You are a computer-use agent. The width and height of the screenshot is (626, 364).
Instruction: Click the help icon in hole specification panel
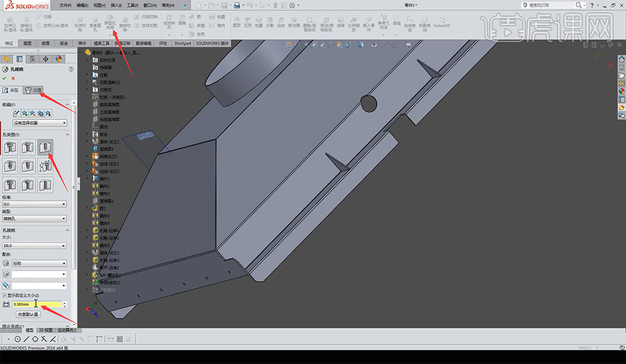click(70, 70)
